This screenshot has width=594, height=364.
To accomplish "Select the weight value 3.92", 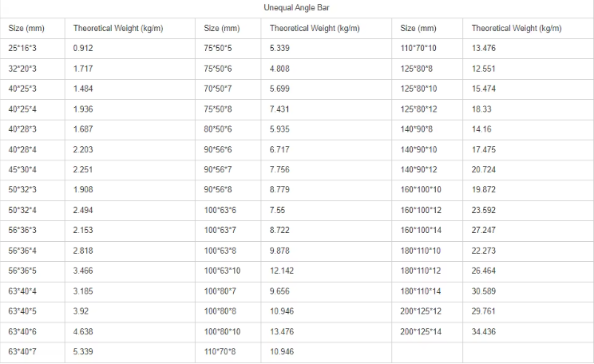I will tap(81, 311).
